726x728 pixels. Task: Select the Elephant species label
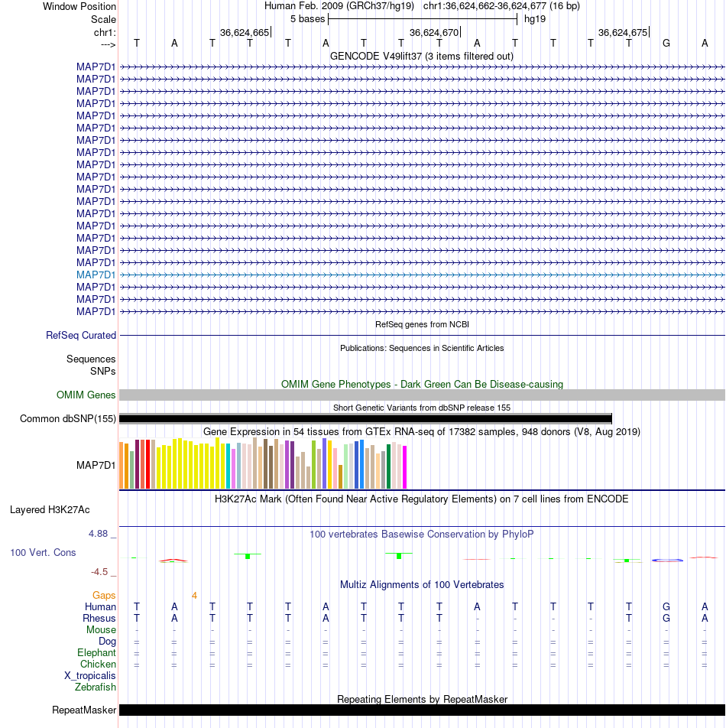coord(96,653)
